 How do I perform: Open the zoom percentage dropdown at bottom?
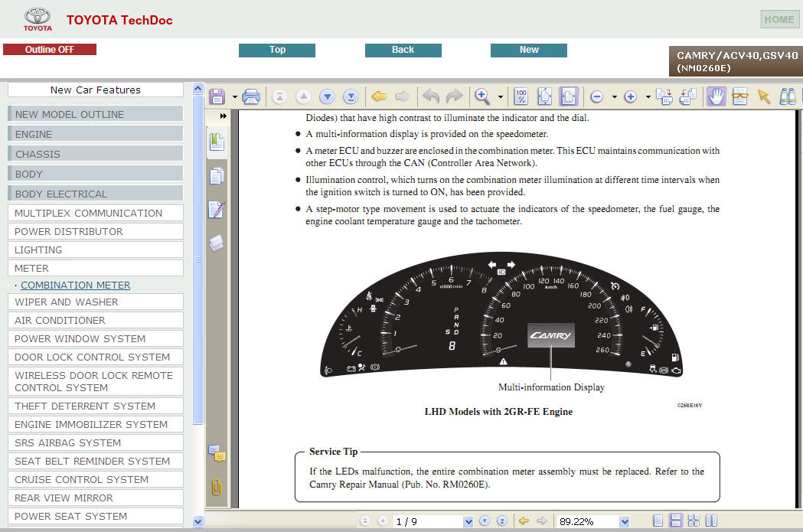[624, 521]
